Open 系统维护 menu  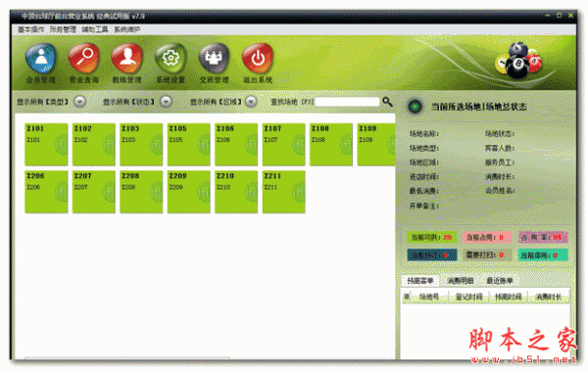126,29
